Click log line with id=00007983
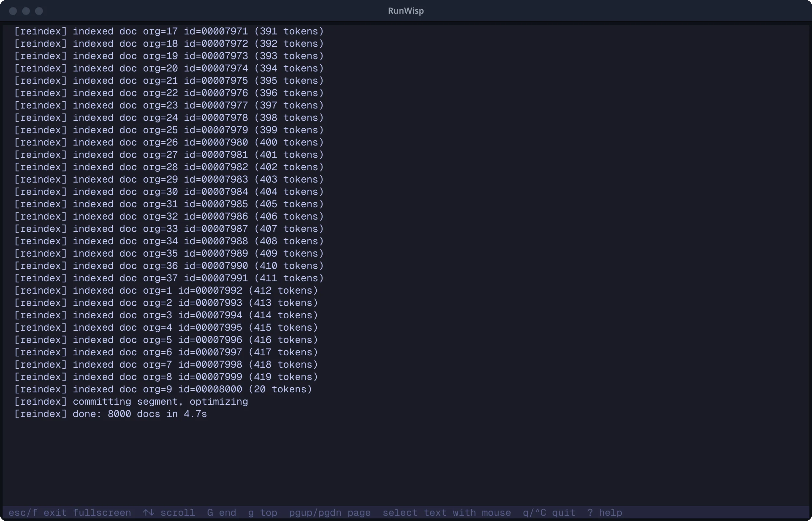 click(169, 180)
